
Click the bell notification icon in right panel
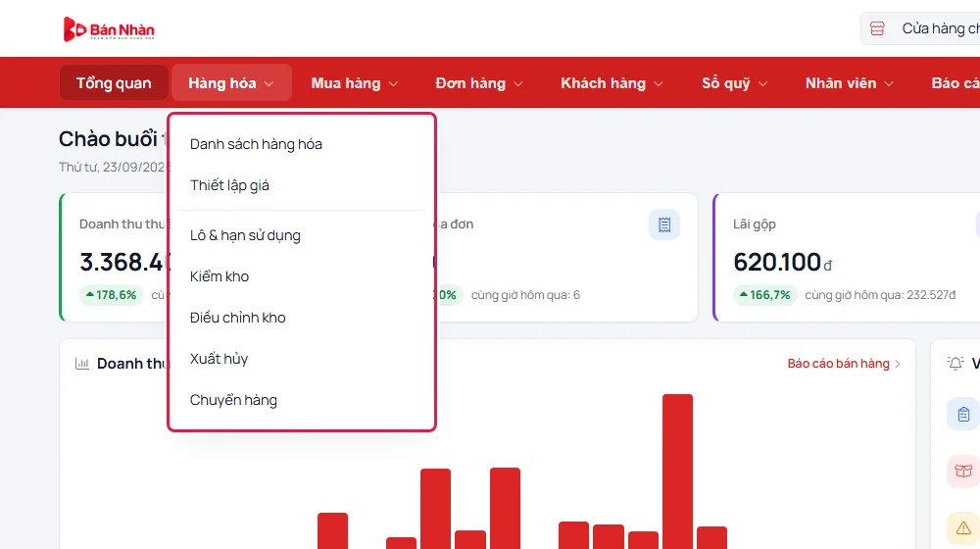point(955,364)
